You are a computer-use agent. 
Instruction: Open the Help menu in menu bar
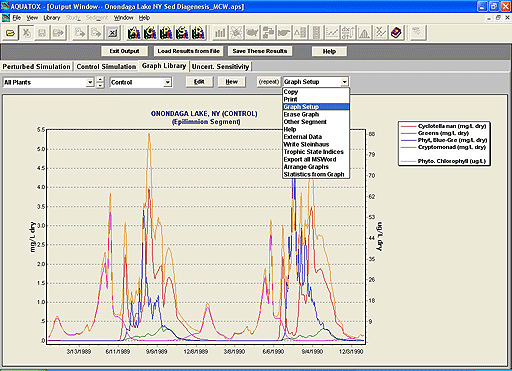coord(144,18)
